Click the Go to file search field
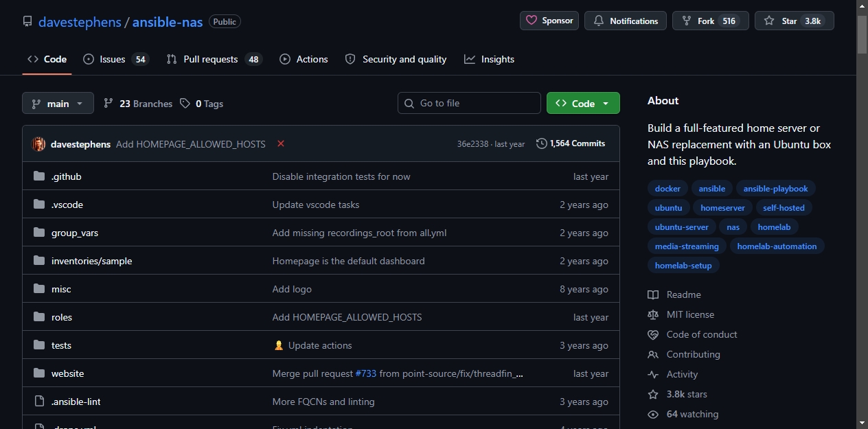Image resolution: width=868 pixels, height=429 pixels. (469, 103)
